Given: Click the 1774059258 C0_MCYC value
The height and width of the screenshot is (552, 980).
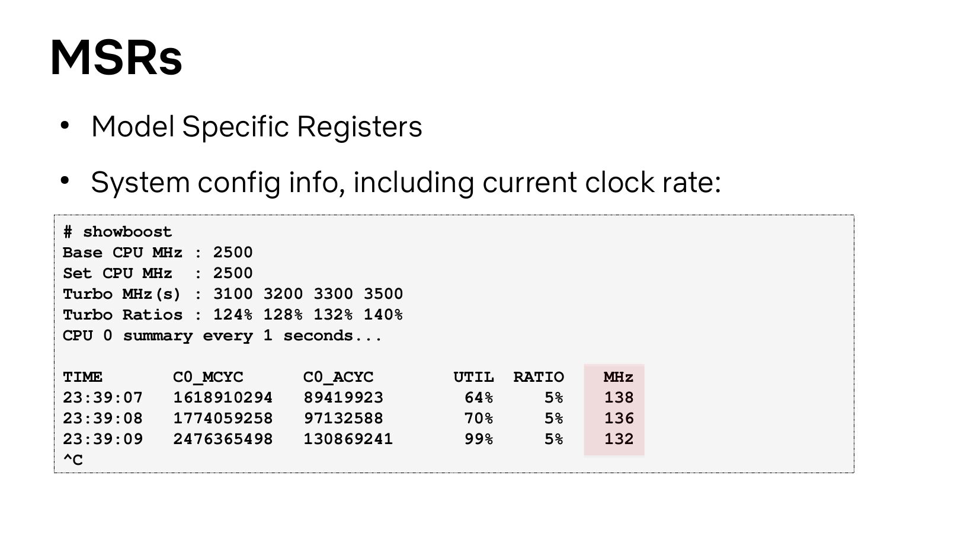Looking at the screenshot, I should pos(223,419).
